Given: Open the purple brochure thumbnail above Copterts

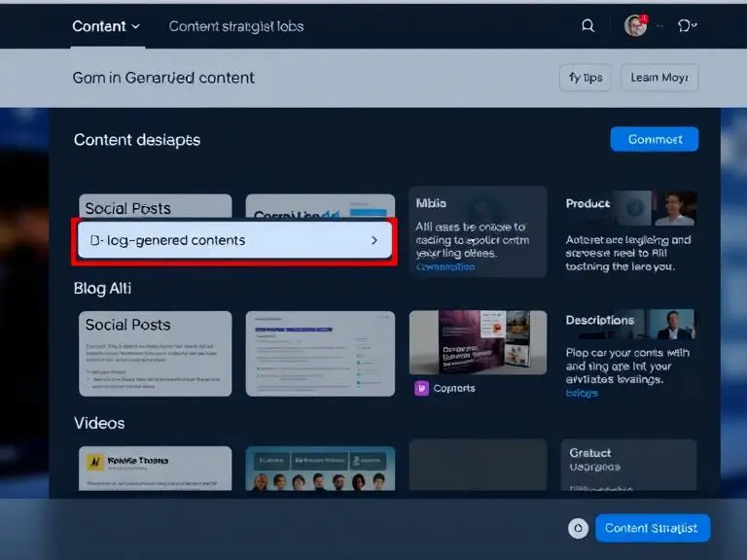Looking at the screenshot, I should [478, 342].
